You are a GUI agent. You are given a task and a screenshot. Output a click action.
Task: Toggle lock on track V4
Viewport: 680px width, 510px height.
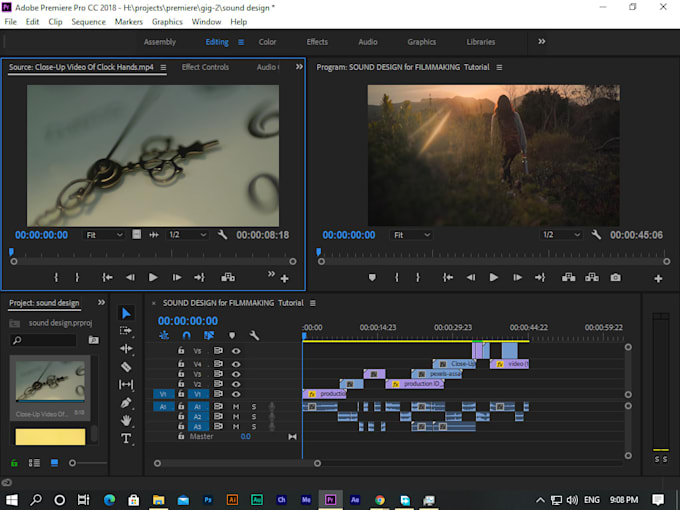tap(181, 363)
